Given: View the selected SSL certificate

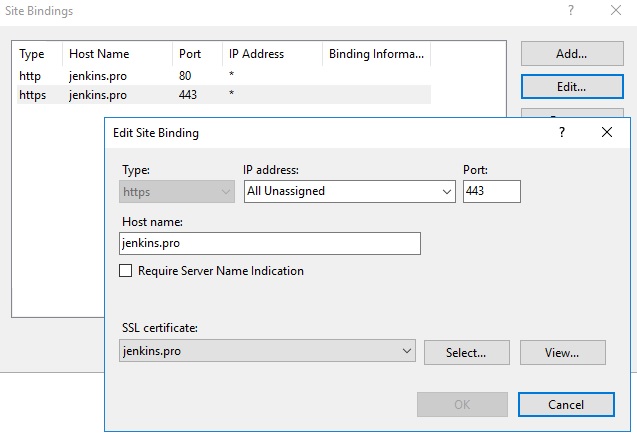Looking at the screenshot, I should click(561, 352).
